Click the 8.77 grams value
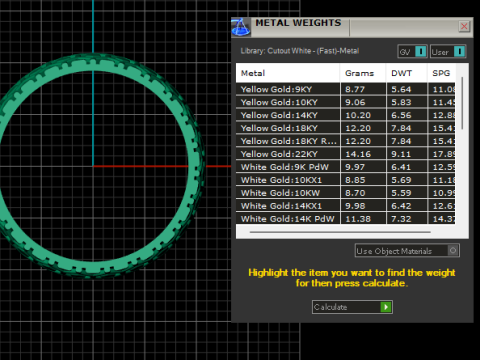 355,89
